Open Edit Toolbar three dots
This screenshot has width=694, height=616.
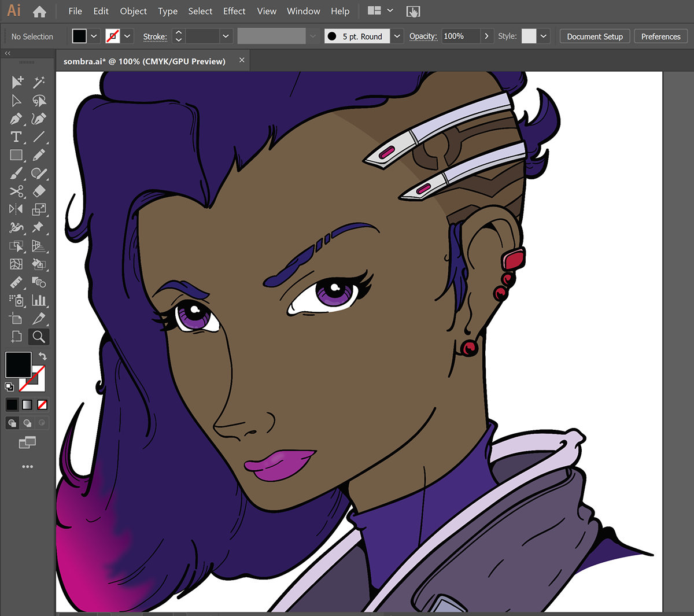pyautogui.click(x=27, y=466)
